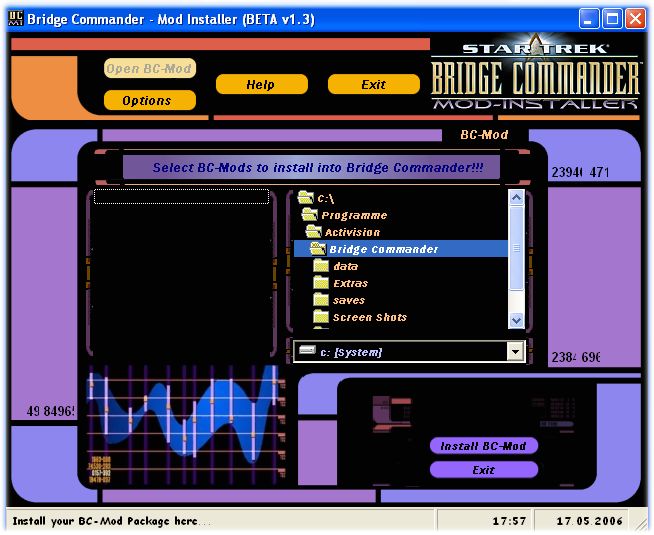Click the C:\ root folder icon
This screenshot has height=535, width=654.
click(305, 198)
